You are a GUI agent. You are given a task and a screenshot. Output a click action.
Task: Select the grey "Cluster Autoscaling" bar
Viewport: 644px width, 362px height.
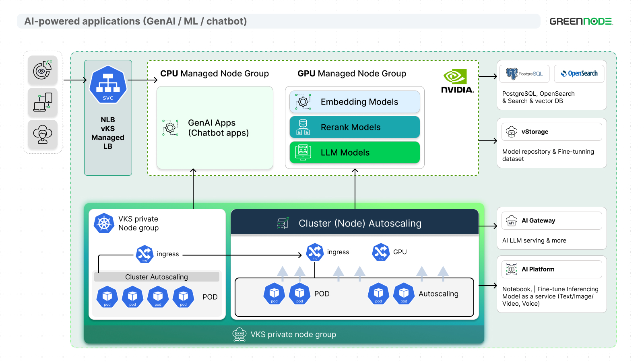point(157,277)
